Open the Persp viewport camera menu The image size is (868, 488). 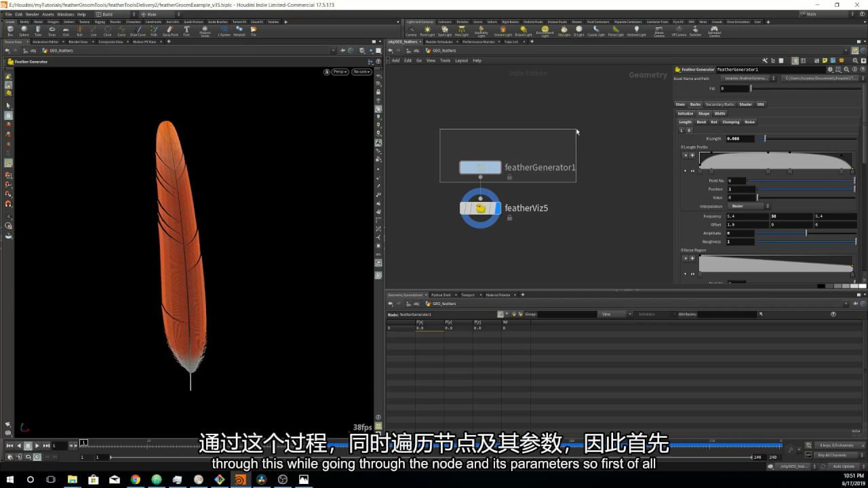click(340, 72)
